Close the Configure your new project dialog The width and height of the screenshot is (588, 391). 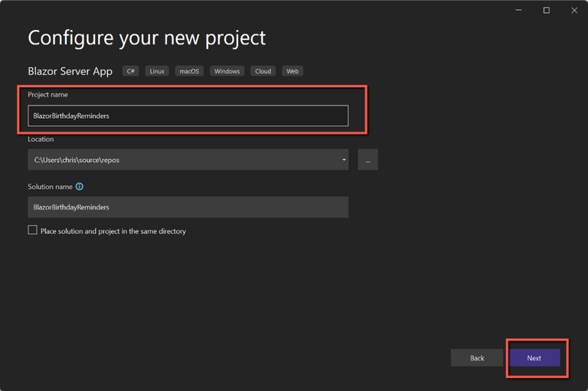pos(573,11)
